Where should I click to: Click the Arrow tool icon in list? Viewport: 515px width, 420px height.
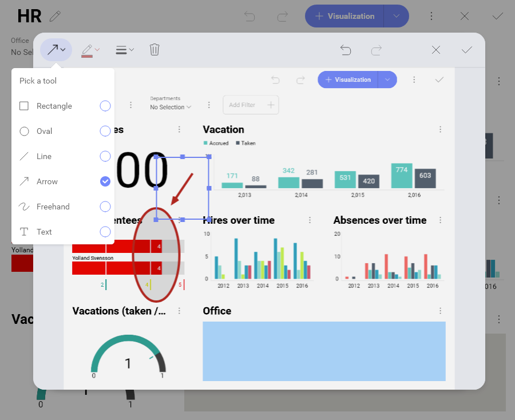[24, 181]
